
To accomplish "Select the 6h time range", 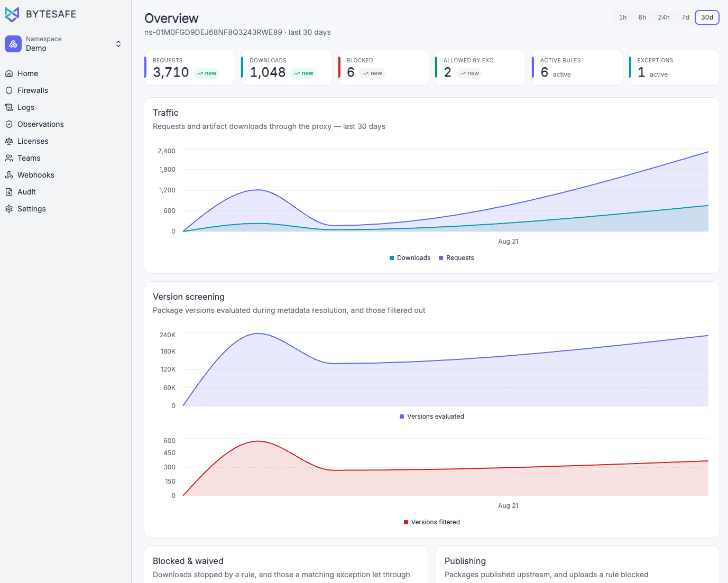I will (642, 17).
